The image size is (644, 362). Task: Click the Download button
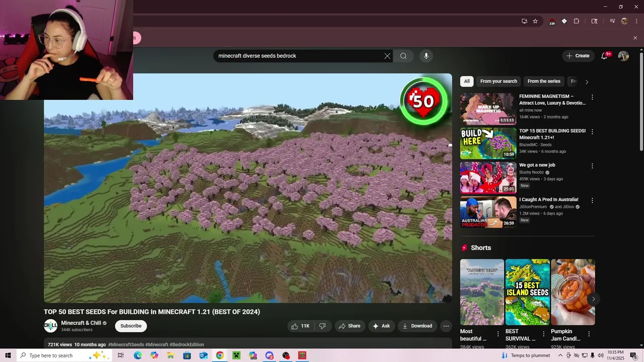417,326
